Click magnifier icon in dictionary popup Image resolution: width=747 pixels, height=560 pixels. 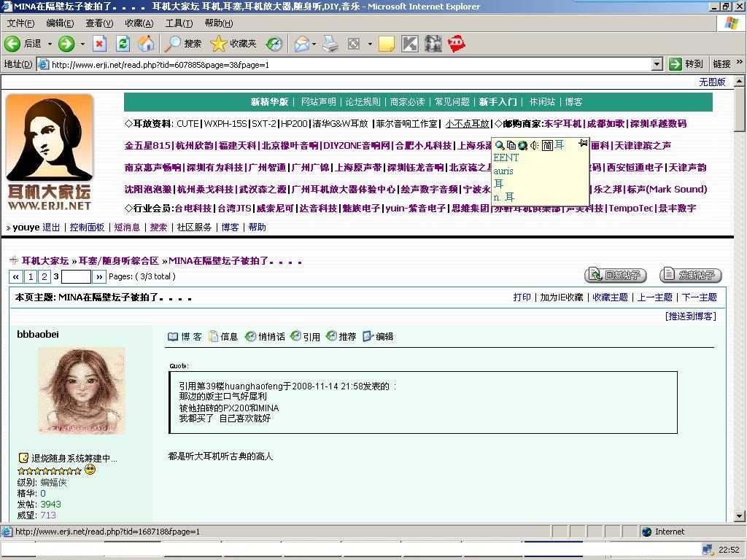tap(499, 145)
